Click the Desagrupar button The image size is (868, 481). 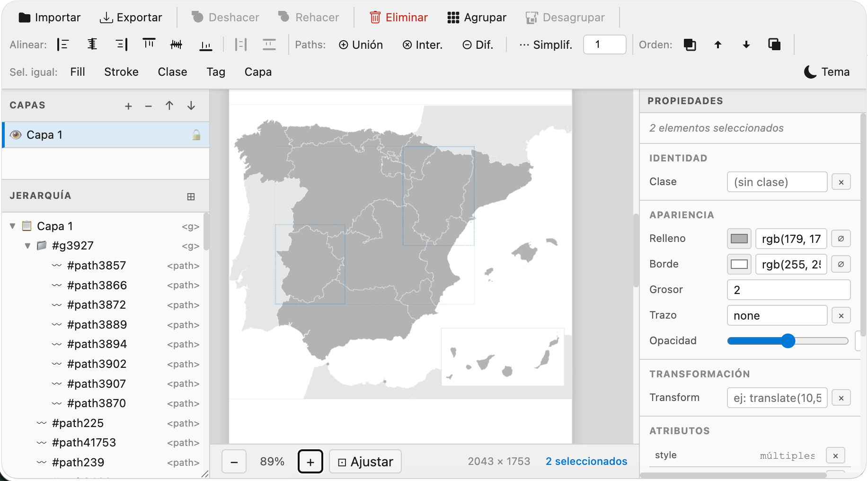tap(565, 18)
